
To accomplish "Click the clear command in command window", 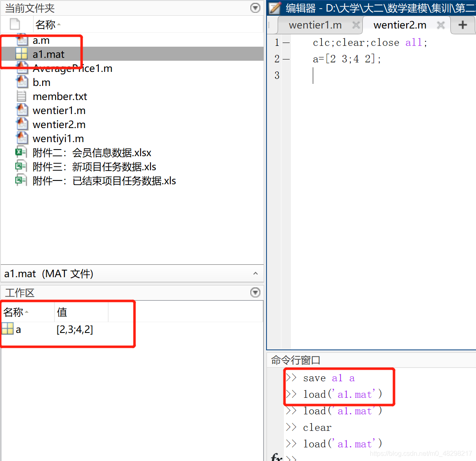I will [317, 428].
